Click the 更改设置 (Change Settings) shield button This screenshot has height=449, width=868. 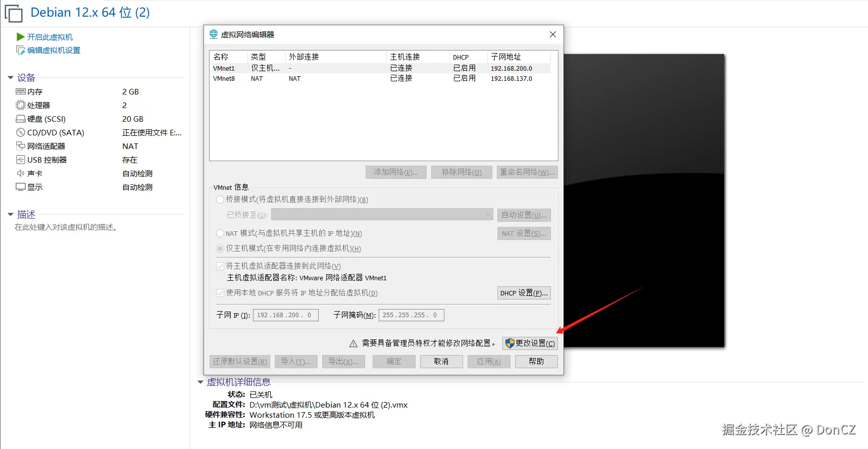pos(530,343)
